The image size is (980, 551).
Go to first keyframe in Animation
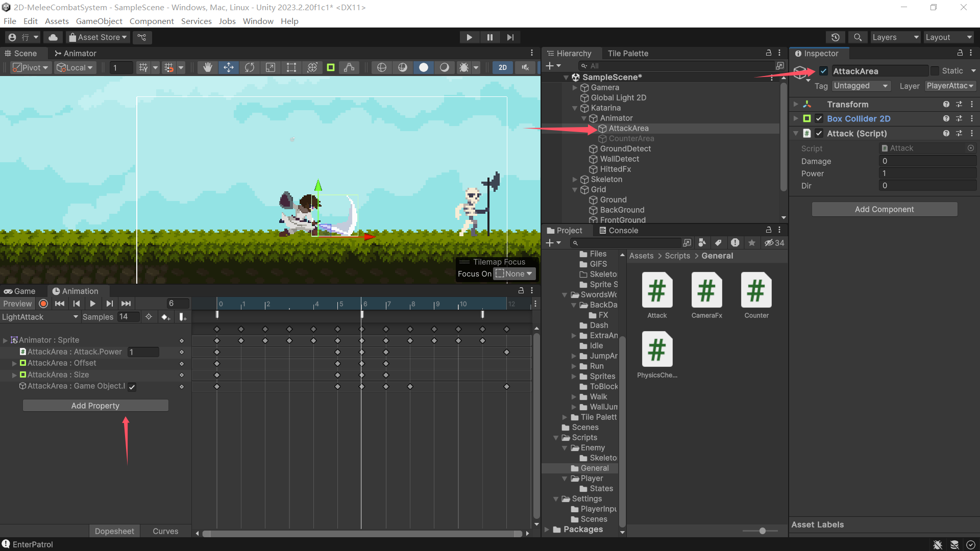point(60,304)
